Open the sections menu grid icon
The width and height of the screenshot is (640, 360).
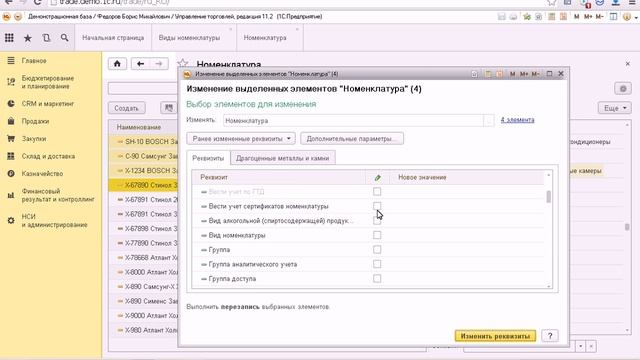(x=9, y=38)
